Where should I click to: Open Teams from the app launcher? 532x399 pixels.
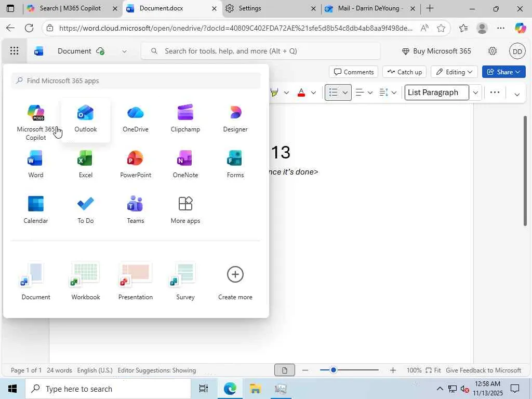136,210
